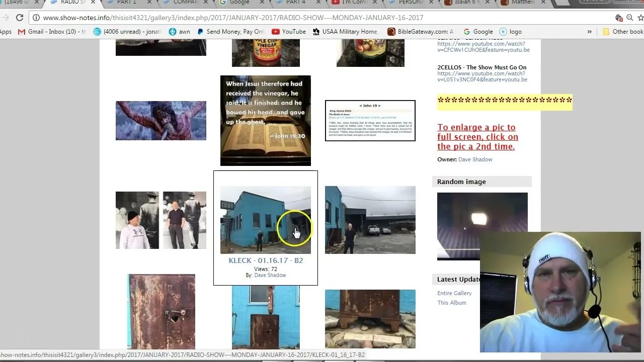The image size is (644, 362).
Task: Open the rusty safe door thumbnail
Action: tap(161, 312)
